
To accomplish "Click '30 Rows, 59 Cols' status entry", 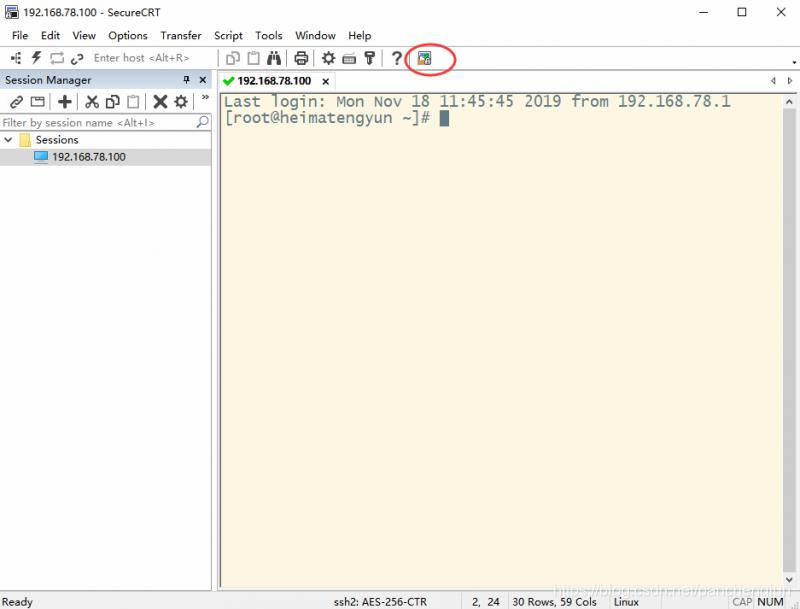I will point(554,602).
